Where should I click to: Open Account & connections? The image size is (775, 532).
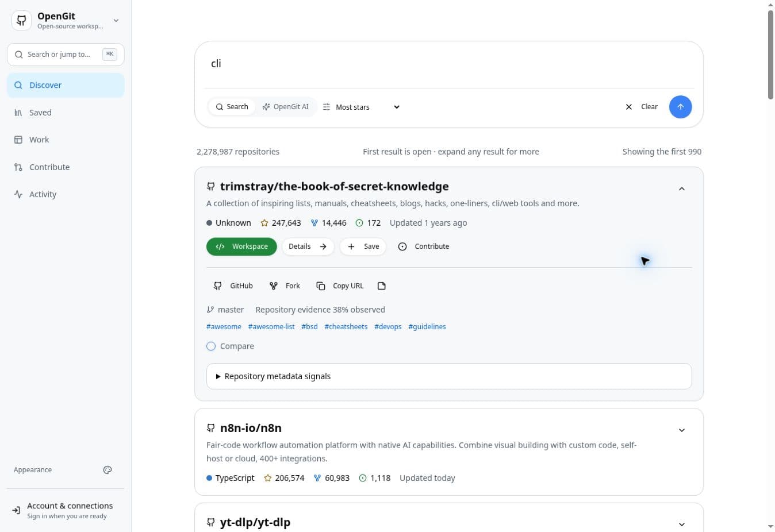click(x=66, y=510)
